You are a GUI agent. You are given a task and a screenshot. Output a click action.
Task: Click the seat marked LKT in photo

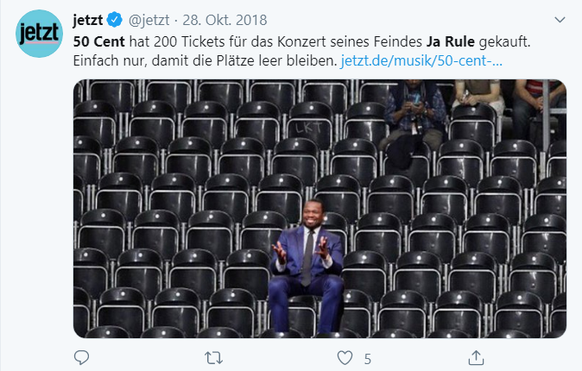pos(309,128)
